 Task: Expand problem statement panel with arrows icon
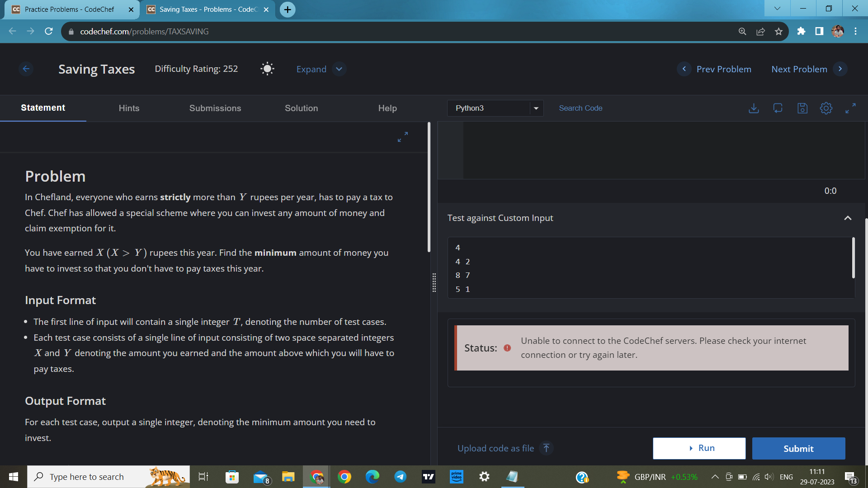click(402, 137)
